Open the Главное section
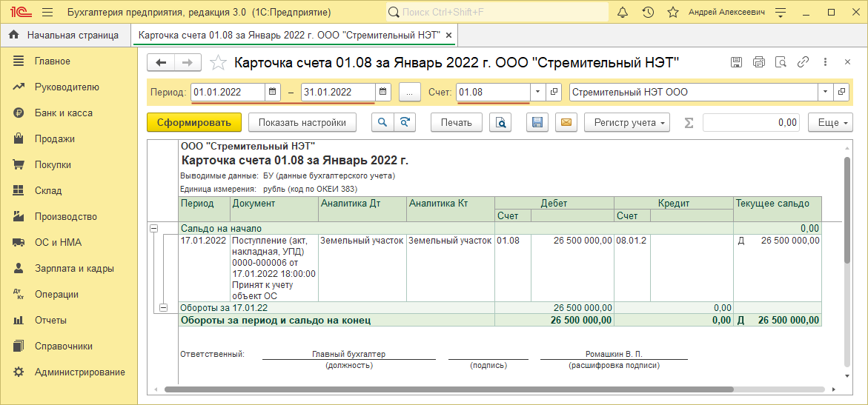868x405 pixels. (52, 61)
